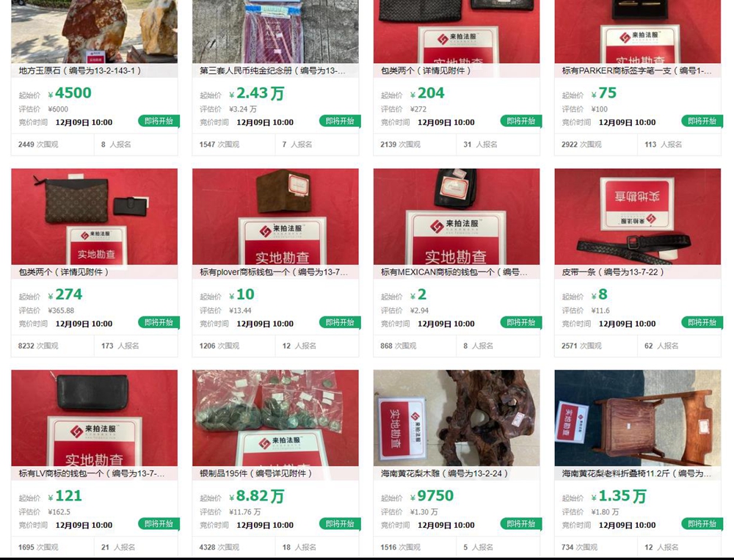The width and height of the screenshot is (734, 560).
Task: Click 即将开始 badge on the ¥4500 item
Action: 159,121
